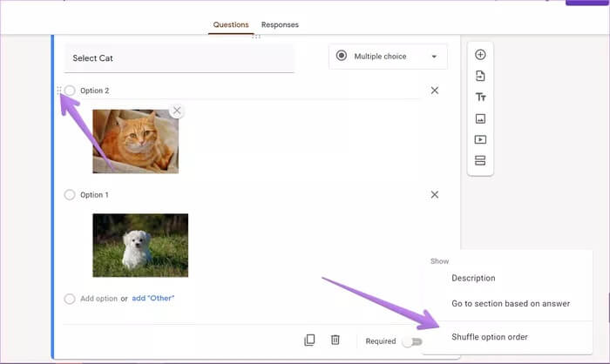Image resolution: width=610 pixels, height=364 pixels.
Task: Delete the question using the trash icon
Action: pyautogui.click(x=335, y=340)
